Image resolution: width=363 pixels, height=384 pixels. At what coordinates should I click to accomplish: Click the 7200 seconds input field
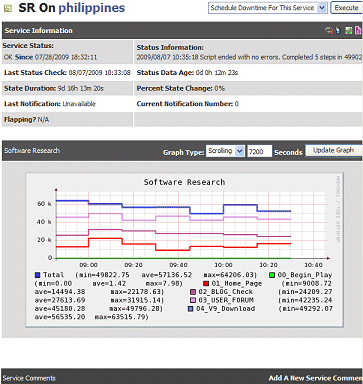coord(259,151)
